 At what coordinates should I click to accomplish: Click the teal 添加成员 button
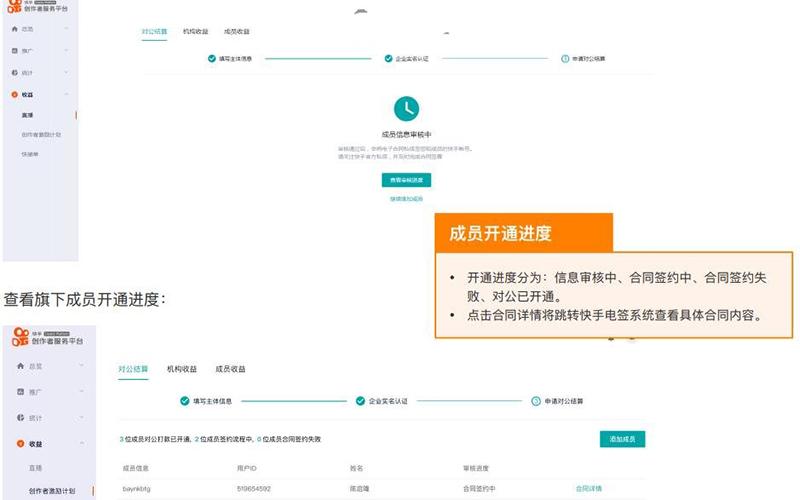pyautogui.click(x=622, y=439)
